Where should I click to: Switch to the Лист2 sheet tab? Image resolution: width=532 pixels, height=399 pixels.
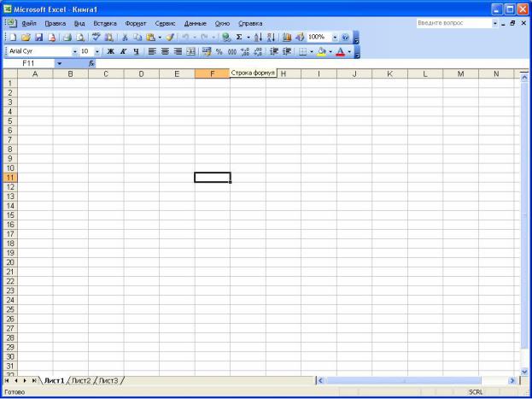tap(82, 381)
